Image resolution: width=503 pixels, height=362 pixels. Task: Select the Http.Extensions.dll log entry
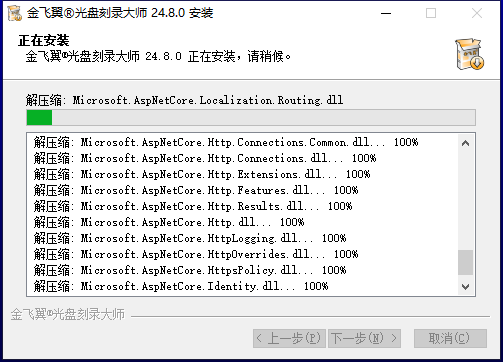point(202,174)
